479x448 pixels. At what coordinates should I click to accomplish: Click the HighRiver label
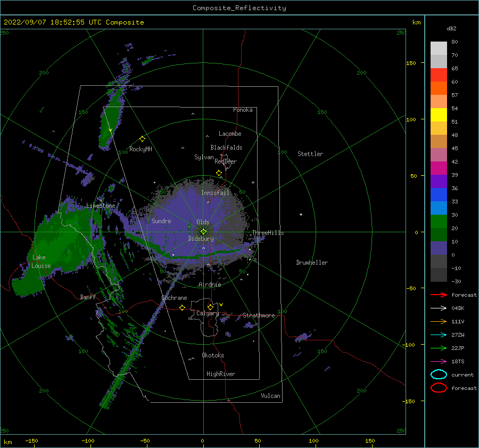[x=221, y=374]
